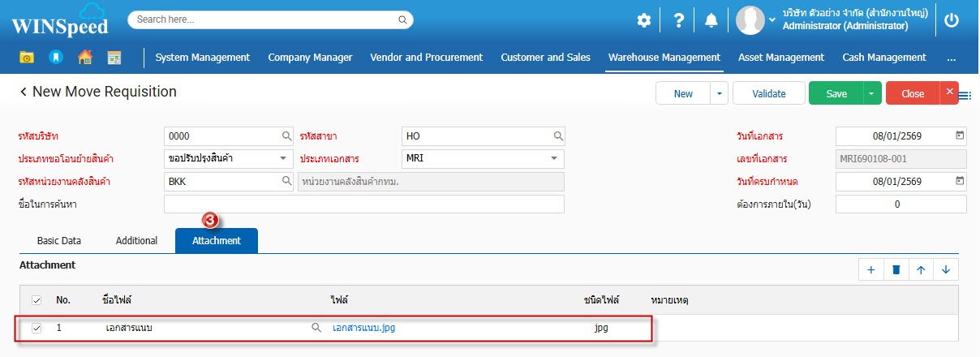The height and width of the screenshot is (357, 980).
Task: Open the เอกสารแนบ.jpg file link
Action: pos(363,328)
